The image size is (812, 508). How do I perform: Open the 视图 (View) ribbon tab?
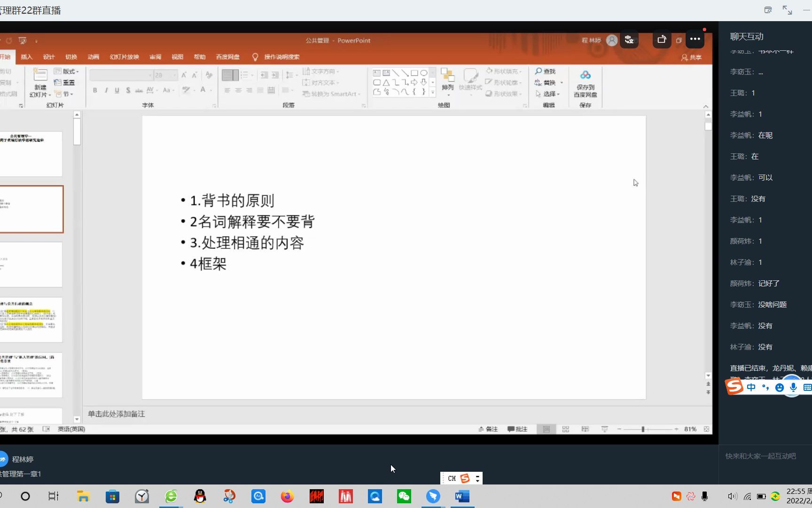coord(178,57)
